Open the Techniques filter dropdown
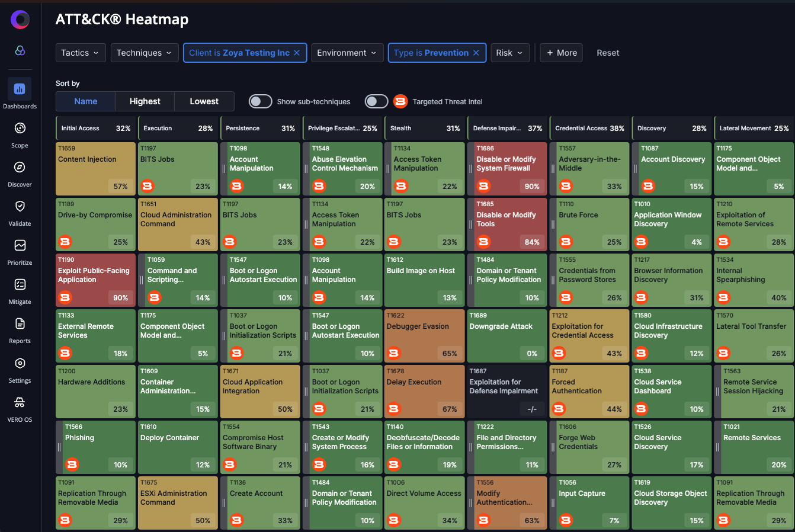The height and width of the screenshot is (532, 795). pyautogui.click(x=144, y=53)
